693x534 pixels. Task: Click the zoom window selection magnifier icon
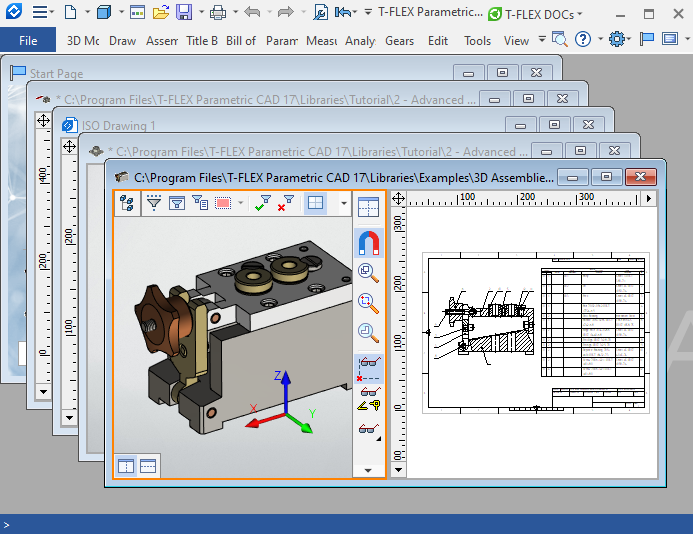[368, 303]
